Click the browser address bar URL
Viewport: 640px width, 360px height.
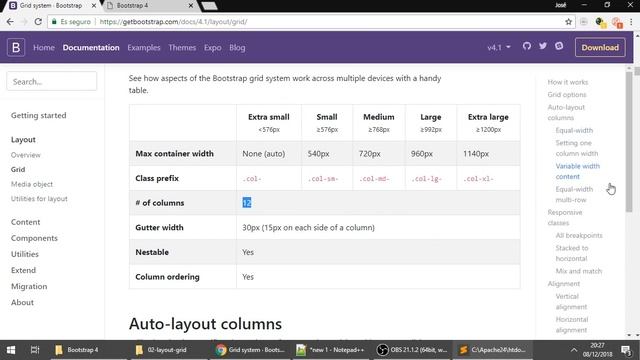(173, 22)
